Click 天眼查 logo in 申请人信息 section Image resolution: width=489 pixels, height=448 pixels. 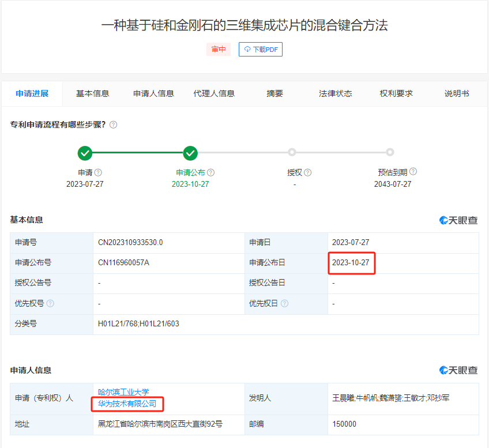pos(459,370)
